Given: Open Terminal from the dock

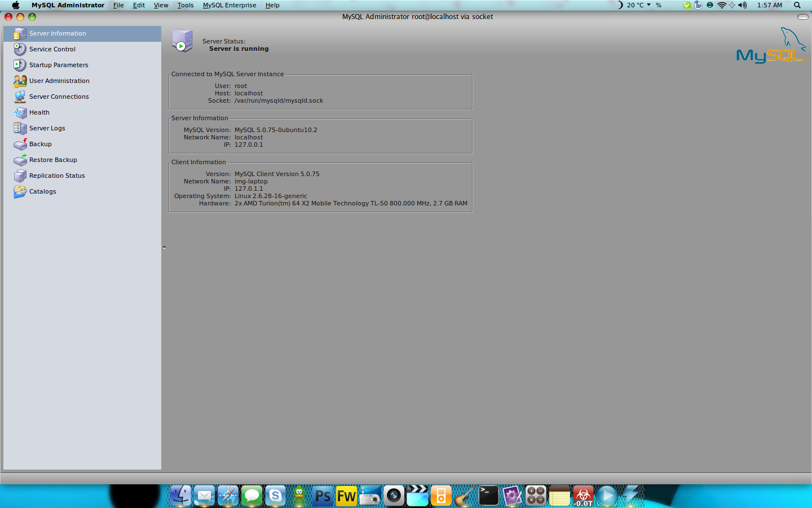Looking at the screenshot, I should coord(489,496).
